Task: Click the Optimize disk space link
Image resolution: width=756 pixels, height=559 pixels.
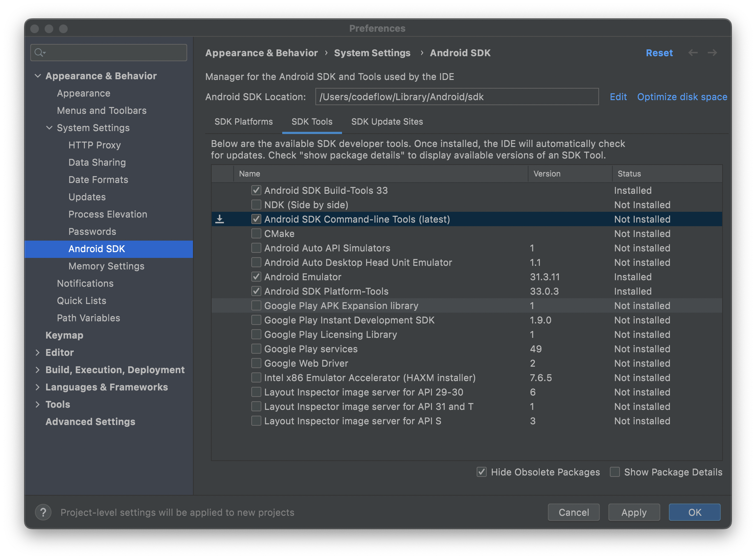Action: click(682, 97)
